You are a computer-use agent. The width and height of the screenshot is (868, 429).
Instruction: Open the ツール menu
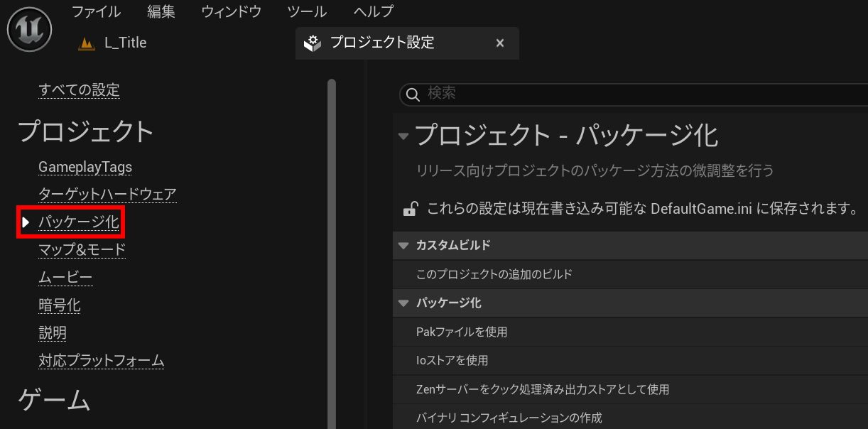pyautogui.click(x=307, y=11)
